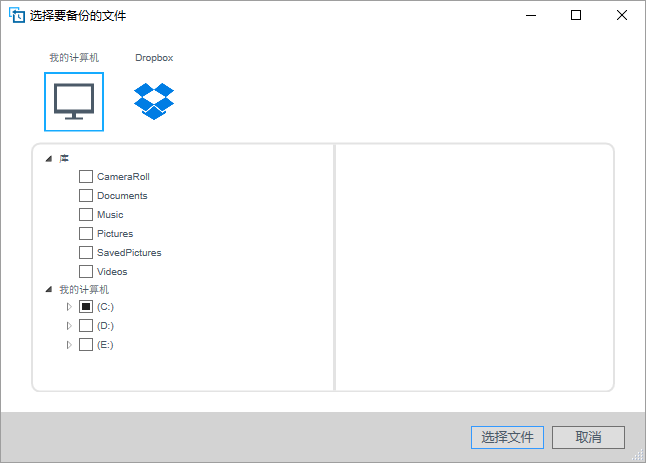Toggle the (C:) drive checkbox
This screenshot has height=463, width=646.
pos(86,306)
